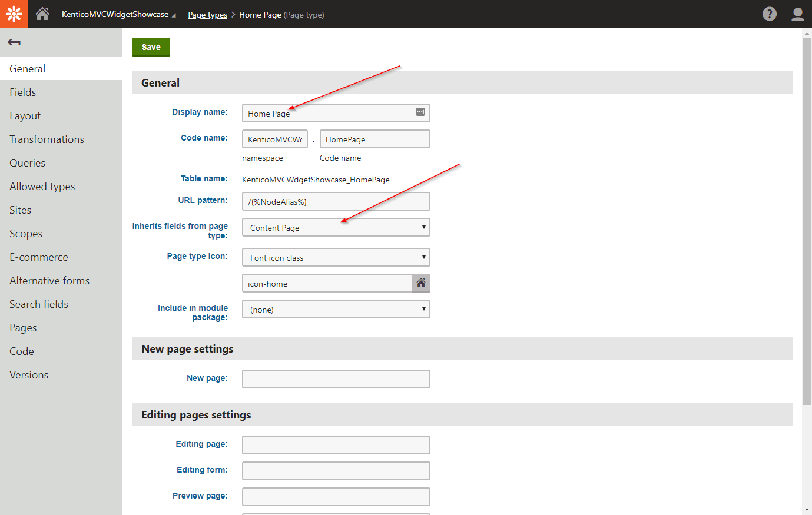Click the New page settings heading
This screenshot has width=812, height=515.
[x=187, y=348]
